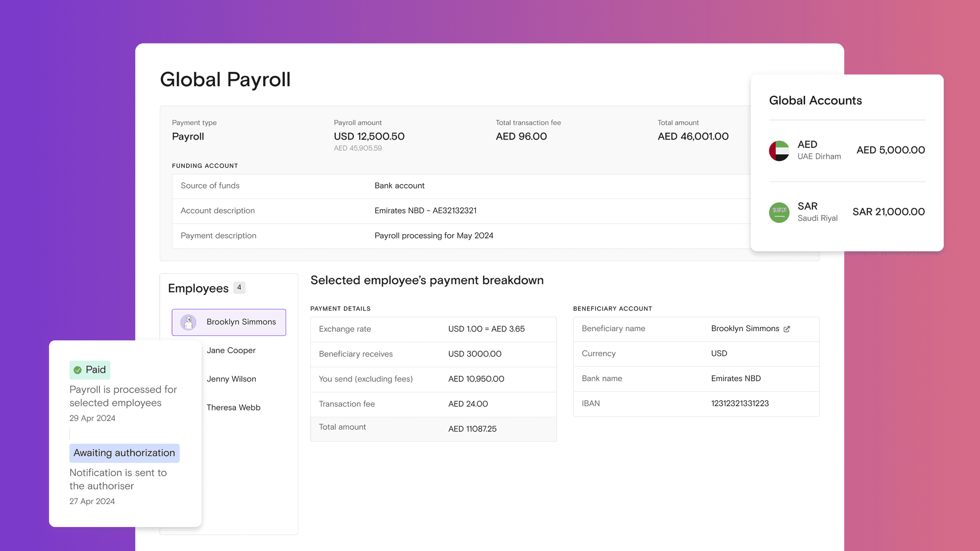Click the Paid status tag

point(90,370)
